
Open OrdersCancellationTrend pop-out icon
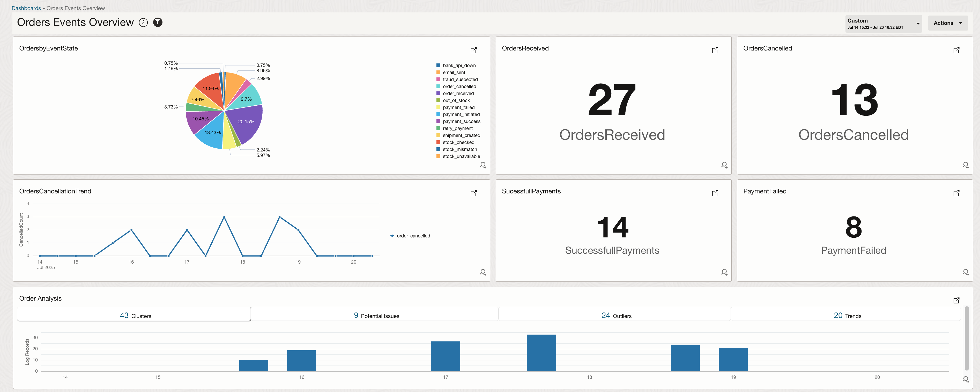474,193
